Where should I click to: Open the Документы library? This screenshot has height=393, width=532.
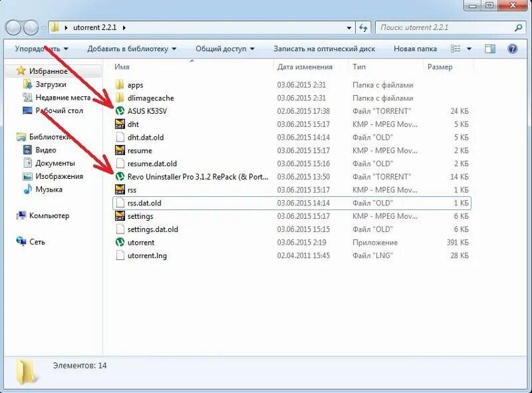55,163
